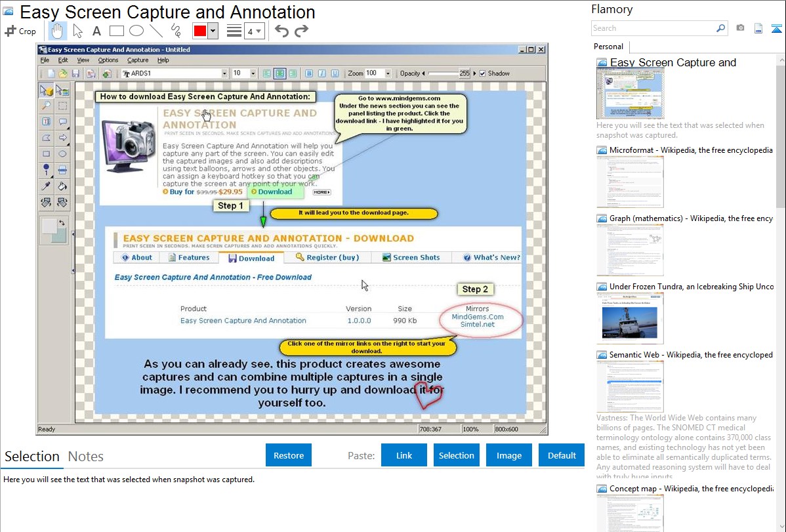786x532 pixels.
Task: Click the Restore button
Action: 289,455
